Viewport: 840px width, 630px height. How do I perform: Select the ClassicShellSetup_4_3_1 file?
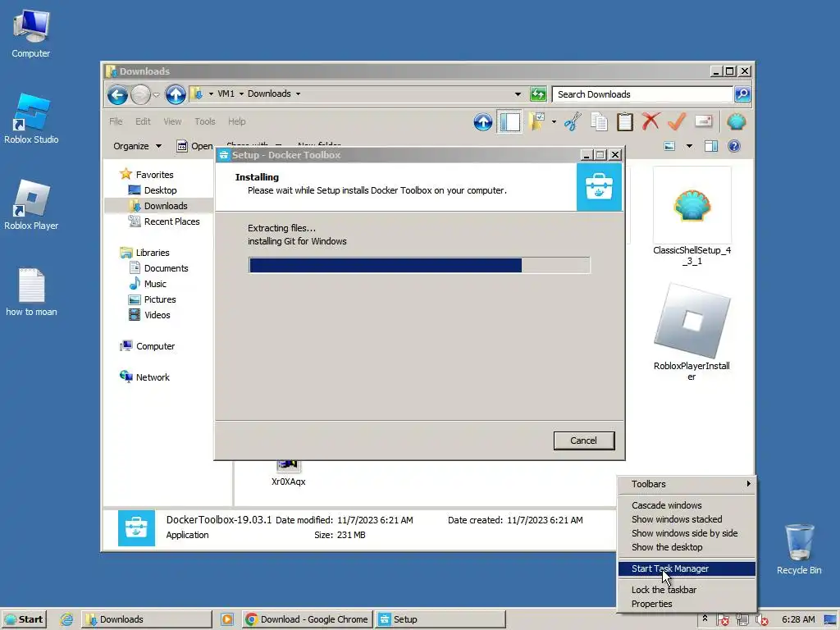(x=692, y=217)
